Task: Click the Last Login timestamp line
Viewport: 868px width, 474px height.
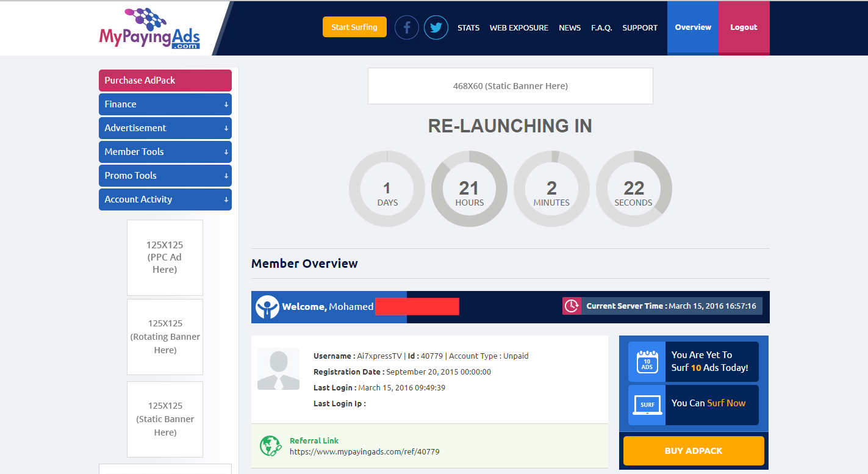Action: (379, 388)
